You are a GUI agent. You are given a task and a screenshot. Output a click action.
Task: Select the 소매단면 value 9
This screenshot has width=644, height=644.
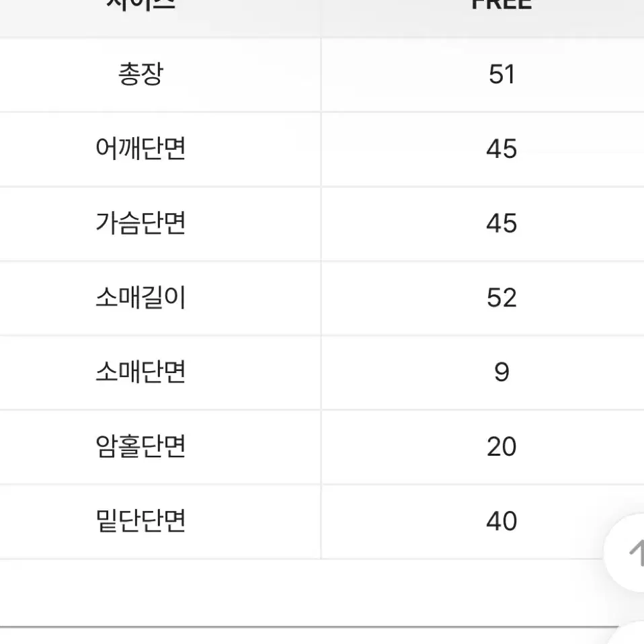501,372
